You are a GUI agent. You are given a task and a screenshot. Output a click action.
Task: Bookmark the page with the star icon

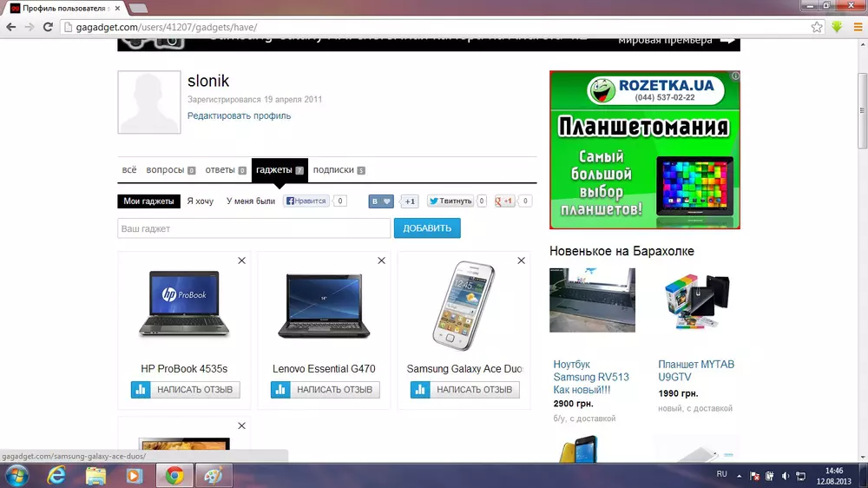817,27
